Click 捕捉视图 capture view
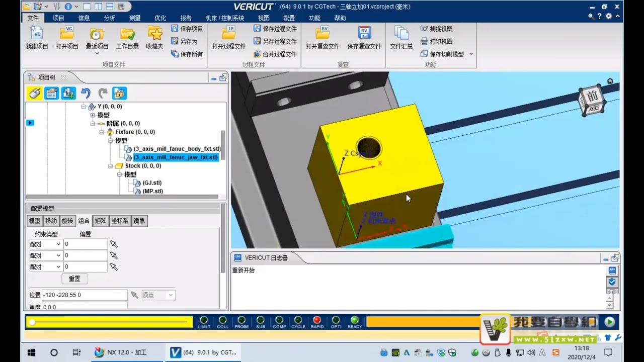Image resolution: width=644 pixels, height=362 pixels. coord(437,29)
